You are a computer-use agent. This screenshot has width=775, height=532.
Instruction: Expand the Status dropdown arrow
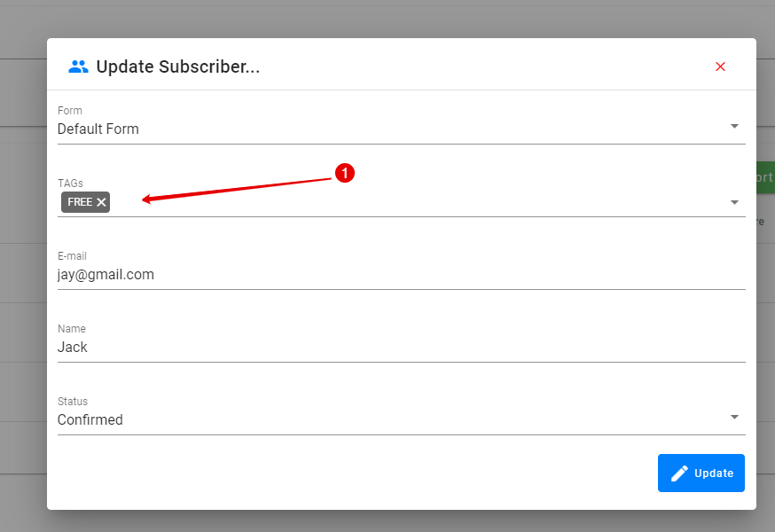click(734, 418)
